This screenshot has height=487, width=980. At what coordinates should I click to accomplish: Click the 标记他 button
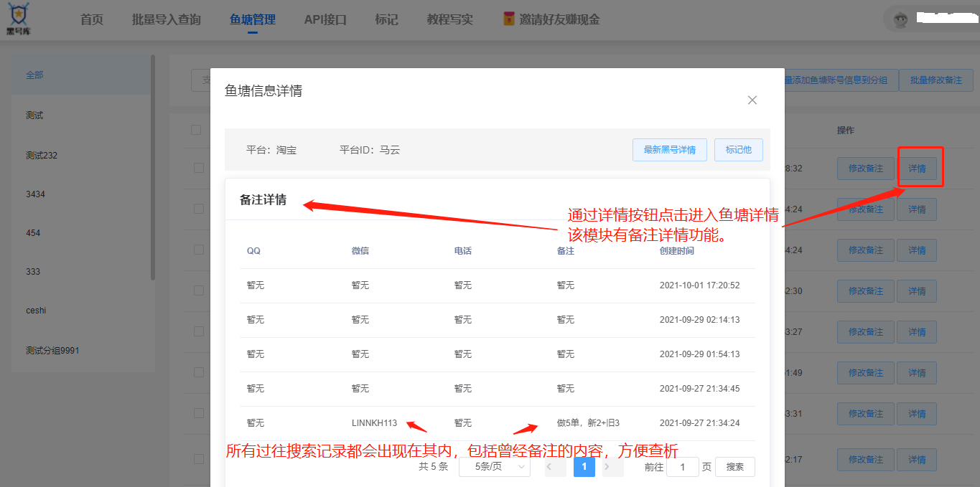(738, 150)
